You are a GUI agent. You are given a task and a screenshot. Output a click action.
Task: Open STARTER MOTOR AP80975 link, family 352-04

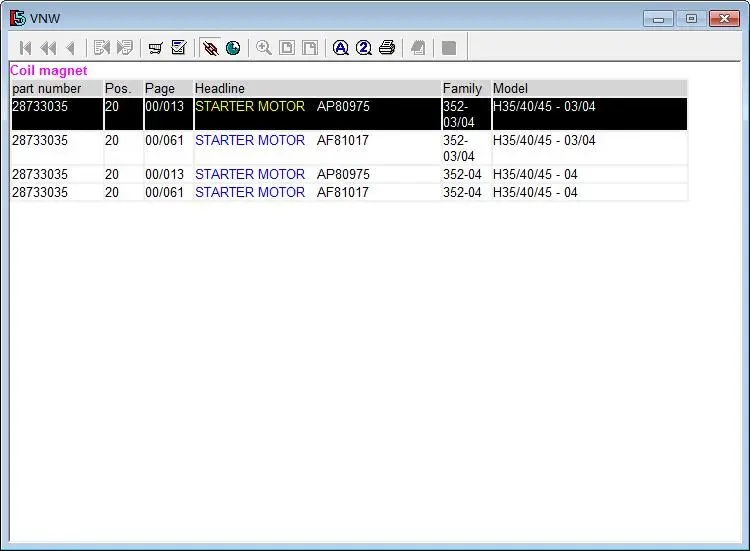pyautogui.click(x=250, y=174)
